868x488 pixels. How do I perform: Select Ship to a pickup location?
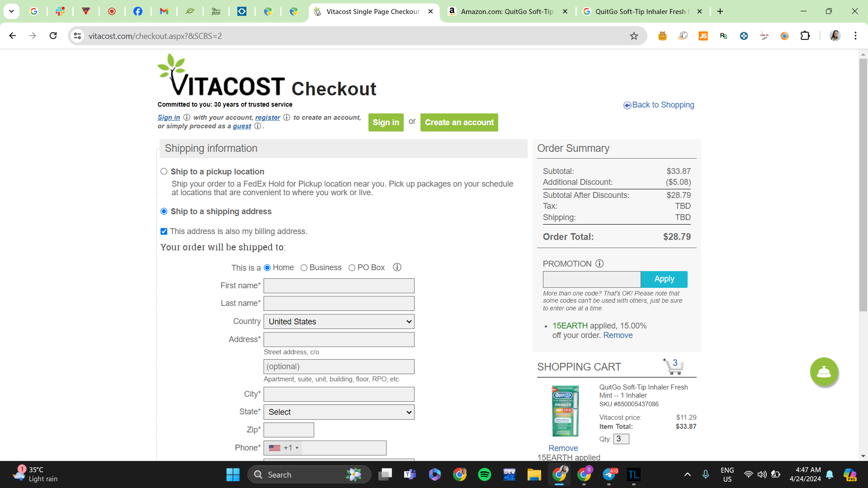164,172
